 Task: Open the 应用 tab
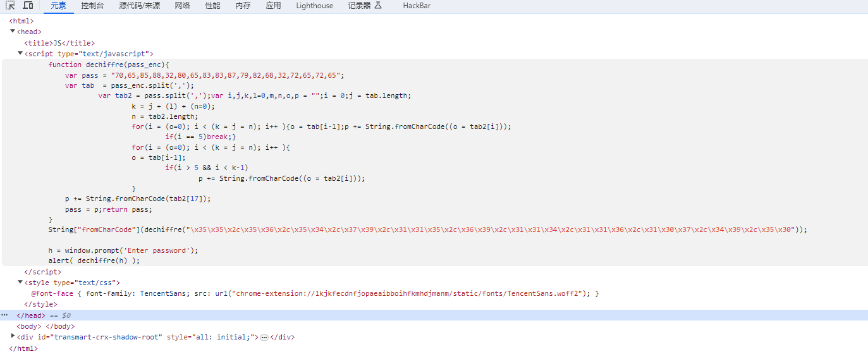click(x=273, y=6)
